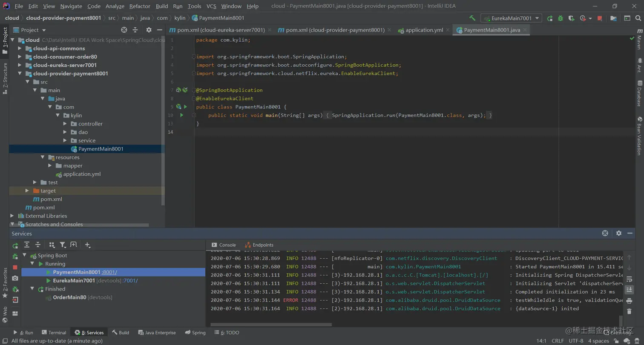
Task: Click the green Debug bug icon in toolbar
Action: [561, 18]
